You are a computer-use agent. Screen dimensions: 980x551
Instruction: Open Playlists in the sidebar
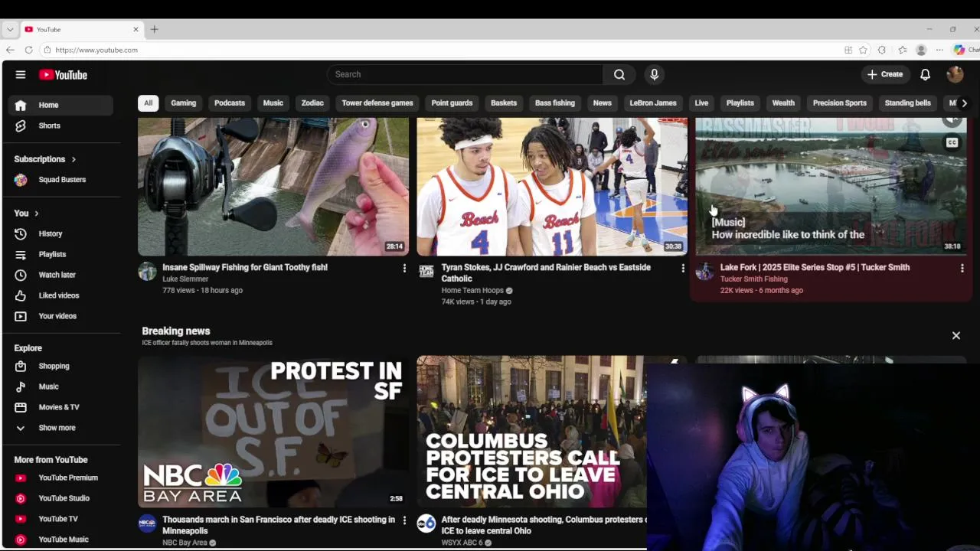tap(61, 254)
